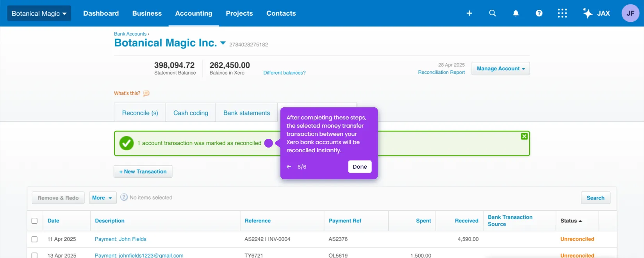Close the green reconciled notification
The height and width of the screenshot is (258, 644).
(x=524, y=136)
